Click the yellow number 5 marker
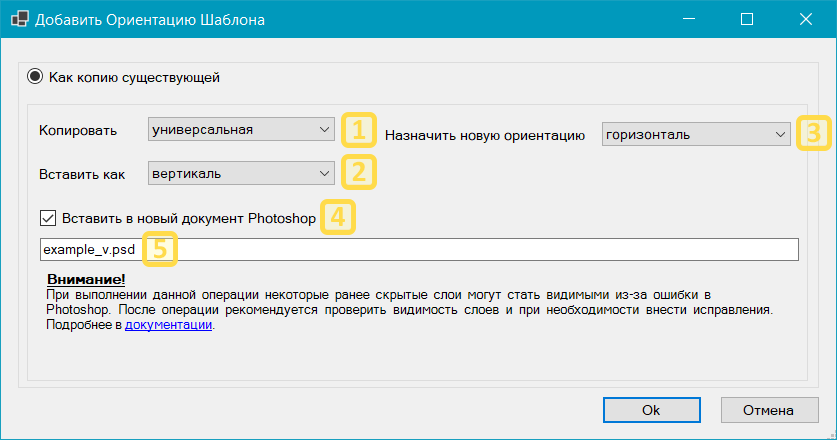The height and width of the screenshot is (440, 837). 160,248
